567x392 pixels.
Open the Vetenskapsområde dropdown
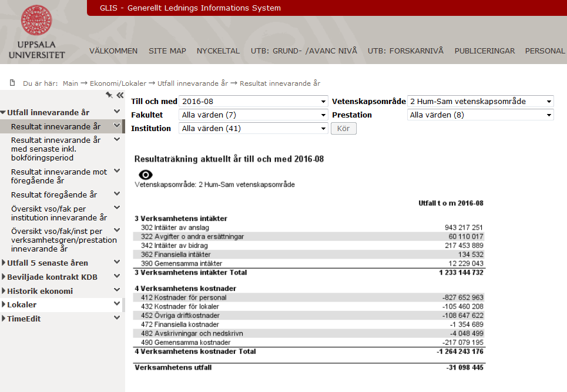coord(480,101)
